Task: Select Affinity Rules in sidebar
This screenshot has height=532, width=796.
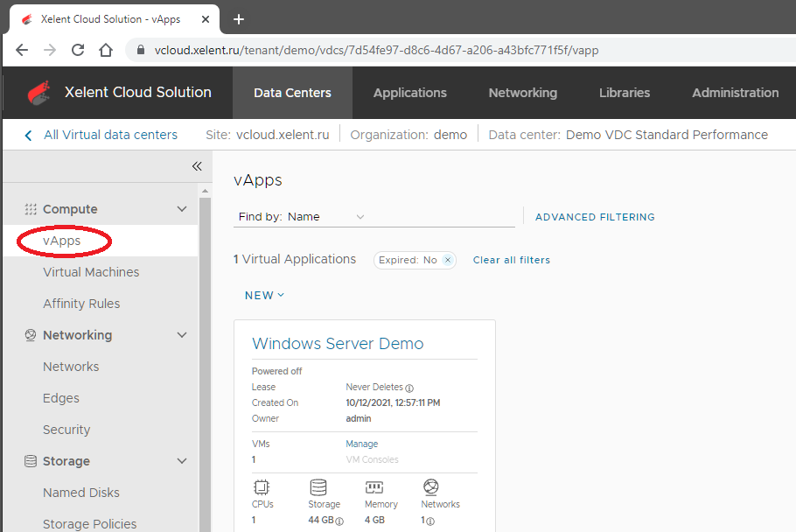Action: [x=81, y=304]
